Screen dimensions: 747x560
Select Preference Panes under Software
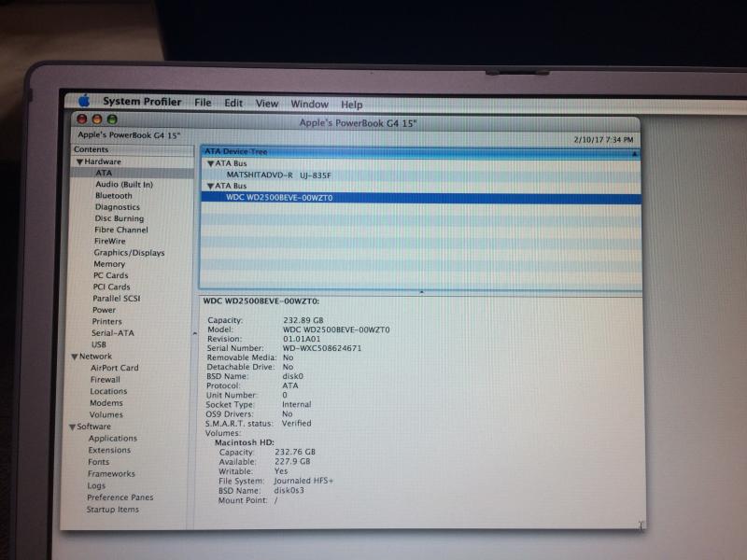(120, 497)
